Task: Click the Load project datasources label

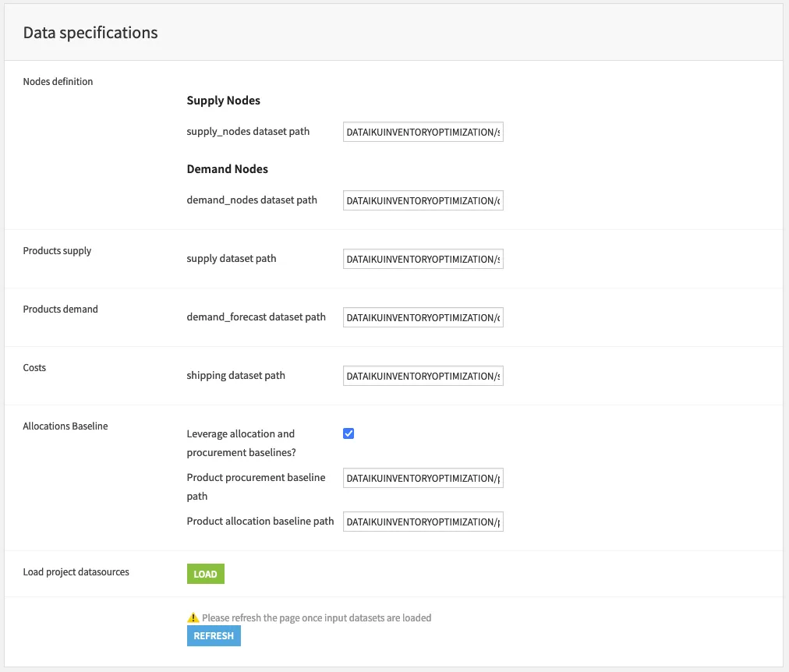Action: 76,572
